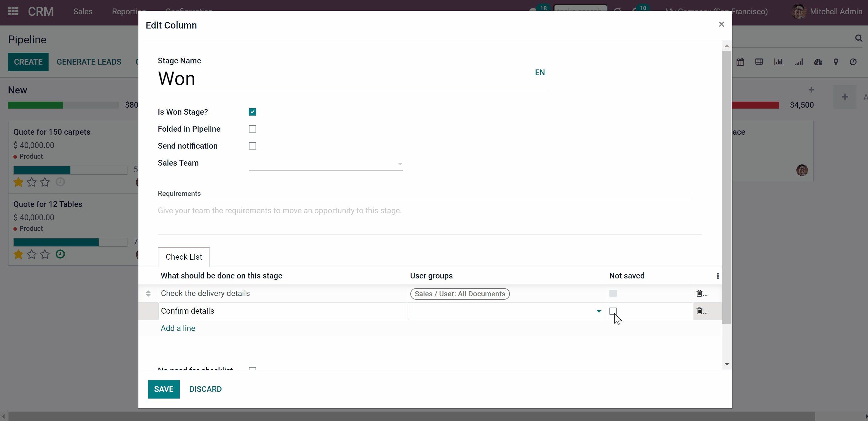The width and height of the screenshot is (868, 421).
Task: Click the Stage Name field containing Won
Action: [x=353, y=79]
